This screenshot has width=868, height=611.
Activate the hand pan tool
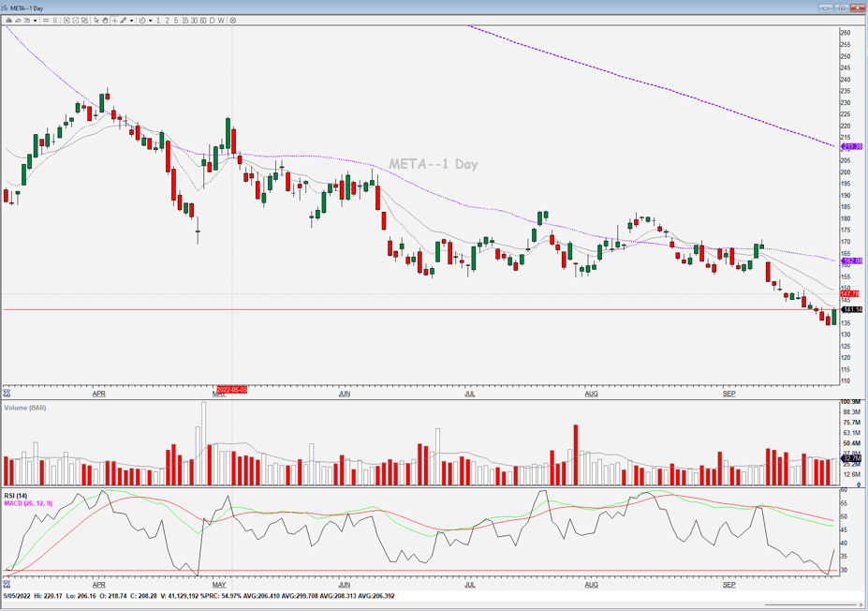tap(105, 21)
